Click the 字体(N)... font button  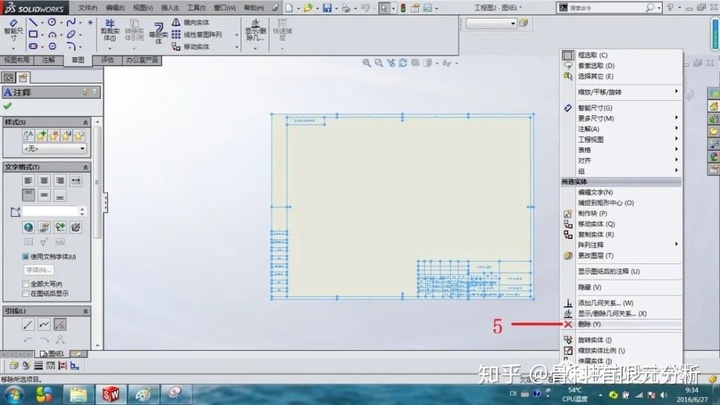39,270
